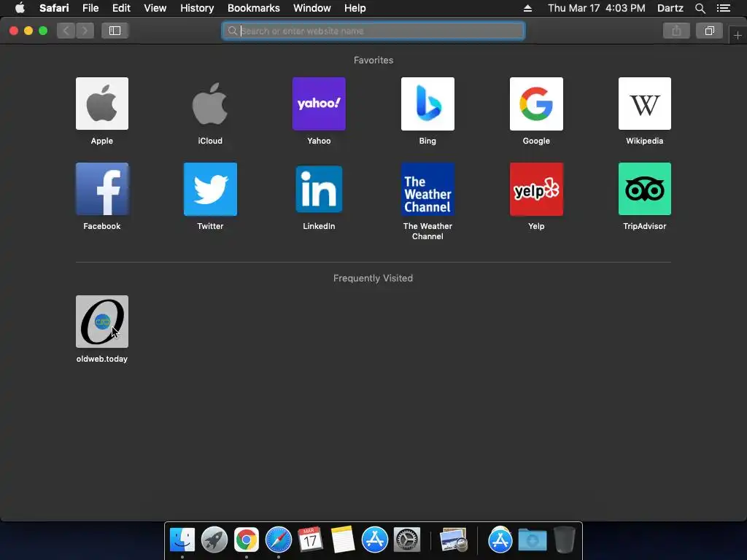Open the TripAdvisor favorite
This screenshot has height=560, width=747.
645,189
